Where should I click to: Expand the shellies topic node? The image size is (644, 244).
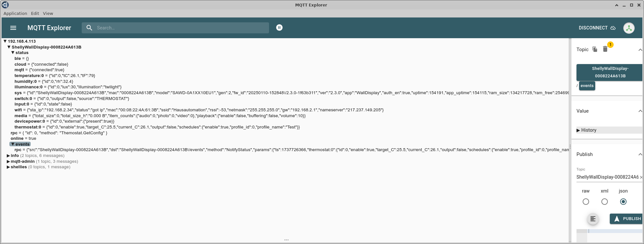pyautogui.click(x=8, y=167)
